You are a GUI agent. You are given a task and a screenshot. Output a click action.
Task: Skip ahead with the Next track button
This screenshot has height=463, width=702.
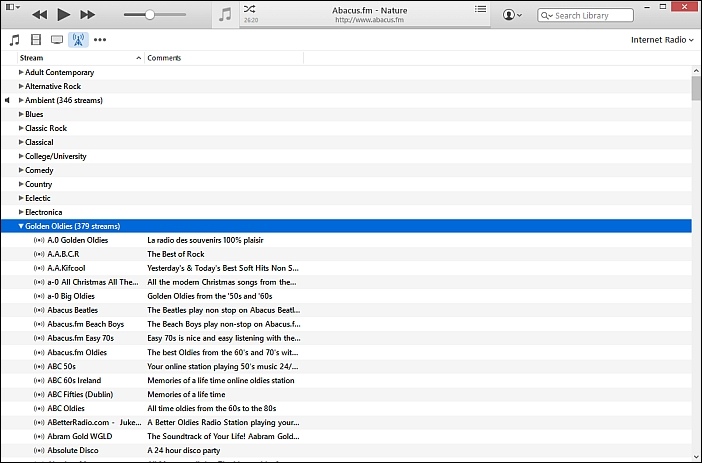[x=87, y=15]
